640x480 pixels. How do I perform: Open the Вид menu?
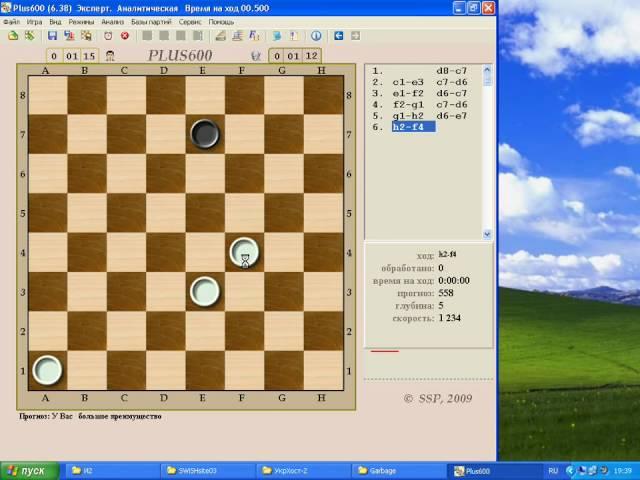(55, 22)
